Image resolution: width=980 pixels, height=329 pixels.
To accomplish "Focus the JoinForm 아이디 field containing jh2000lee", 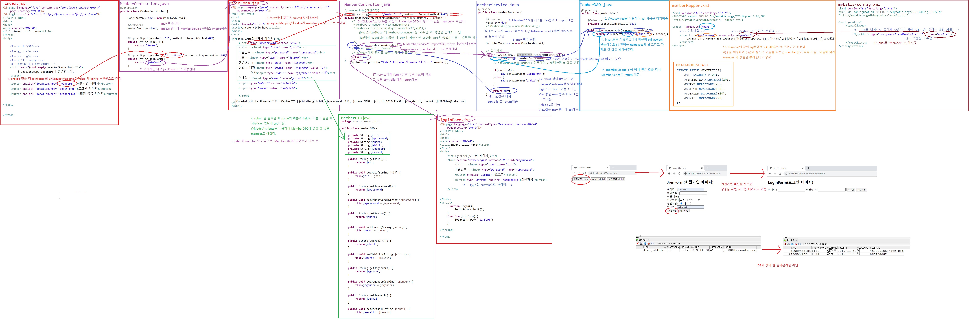I will pos(691,189).
